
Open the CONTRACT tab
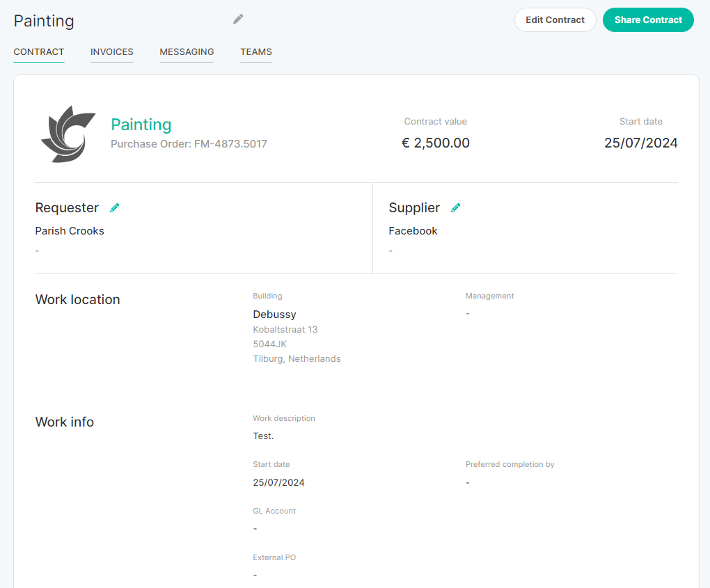point(39,52)
